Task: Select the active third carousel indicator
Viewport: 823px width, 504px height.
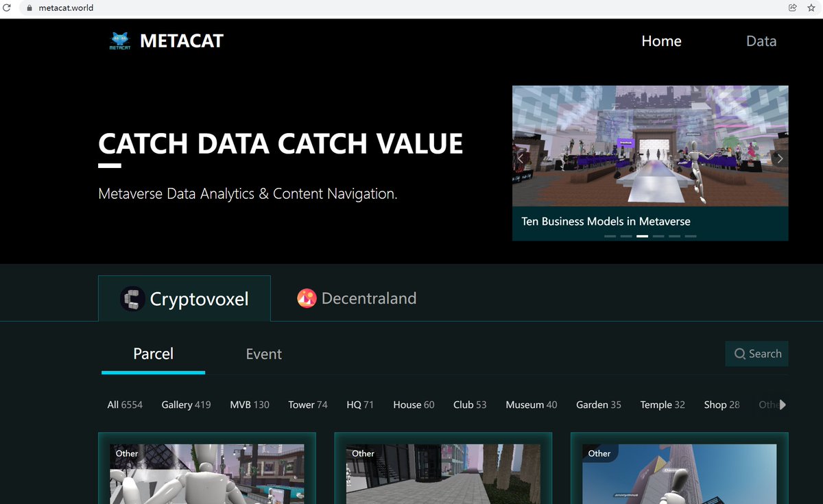Action: coord(642,236)
